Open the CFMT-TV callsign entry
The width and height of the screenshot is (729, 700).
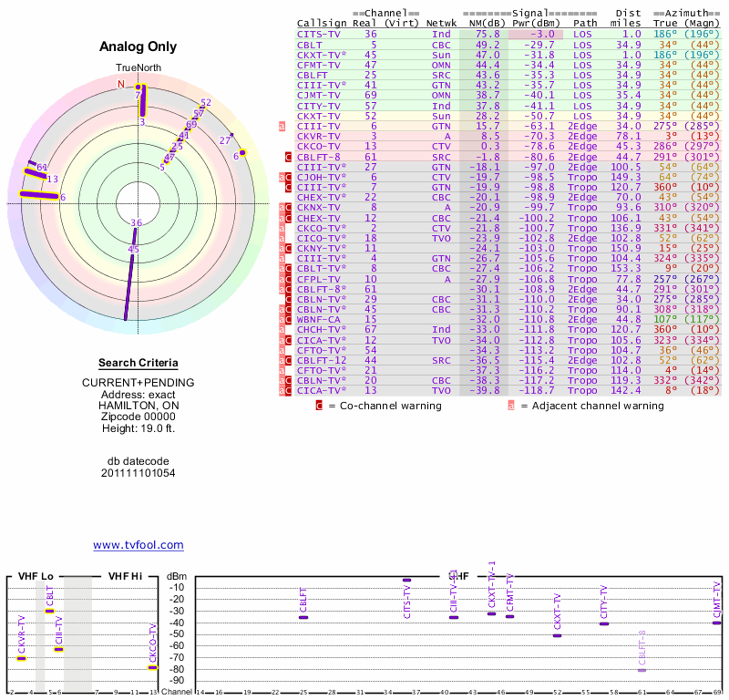[319, 65]
